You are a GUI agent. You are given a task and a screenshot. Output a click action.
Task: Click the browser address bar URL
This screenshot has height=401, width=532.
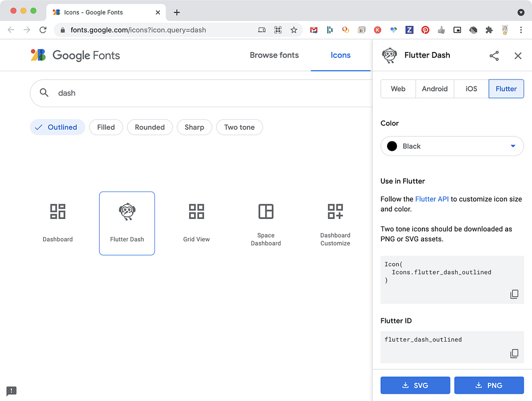coord(138,30)
